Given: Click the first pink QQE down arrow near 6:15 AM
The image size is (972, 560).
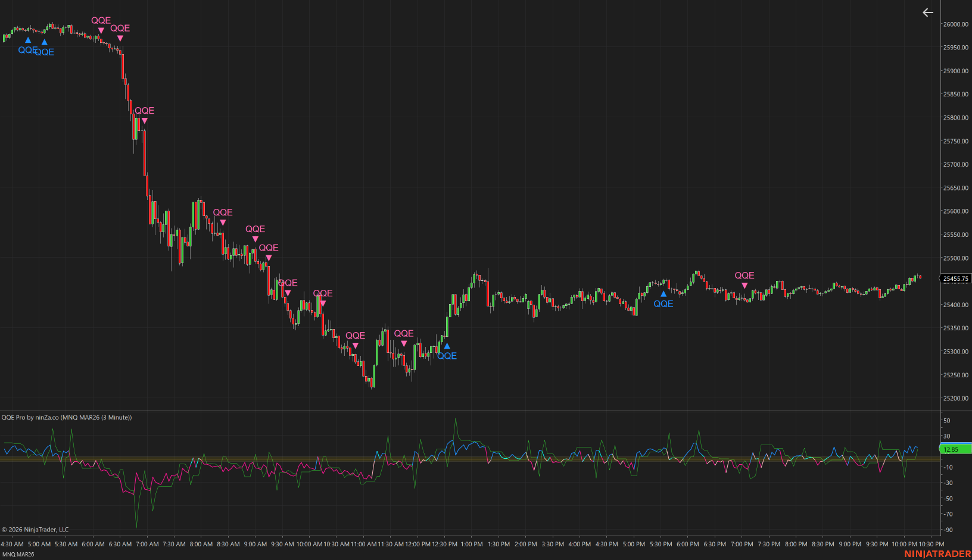Looking at the screenshot, I should click(101, 30).
